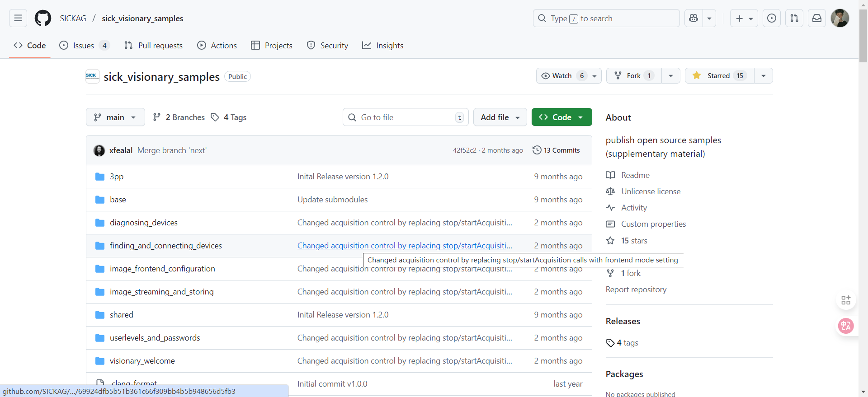Open the Packages heading link
Image resolution: width=868 pixels, height=397 pixels.
[624, 374]
